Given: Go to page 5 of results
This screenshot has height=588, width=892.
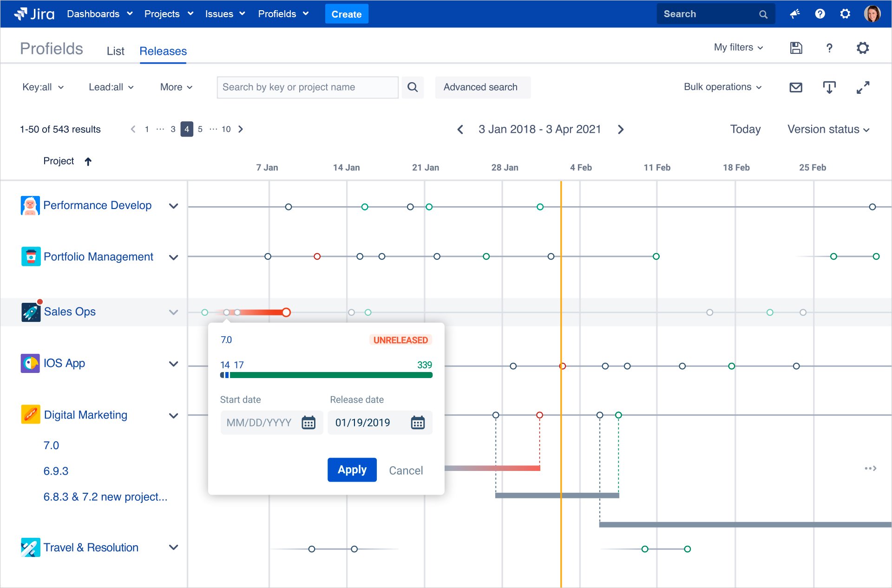Looking at the screenshot, I should [x=200, y=129].
